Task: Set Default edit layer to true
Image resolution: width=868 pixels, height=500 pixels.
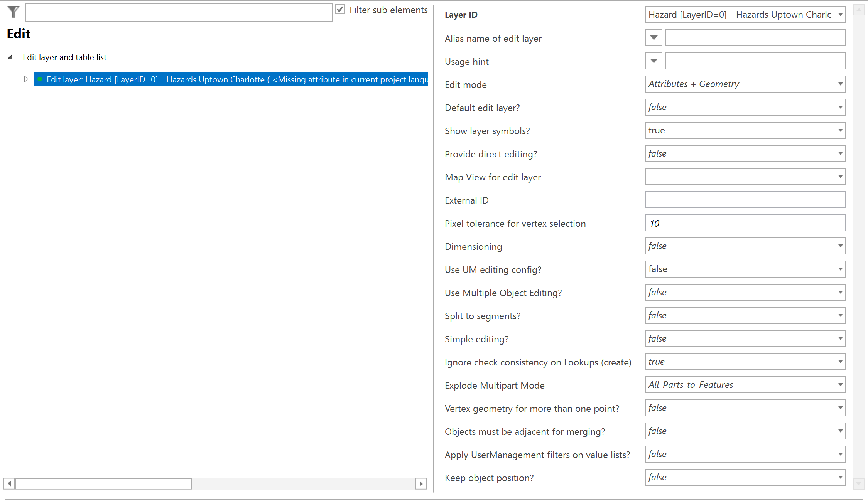Action: click(x=841, y=107)
